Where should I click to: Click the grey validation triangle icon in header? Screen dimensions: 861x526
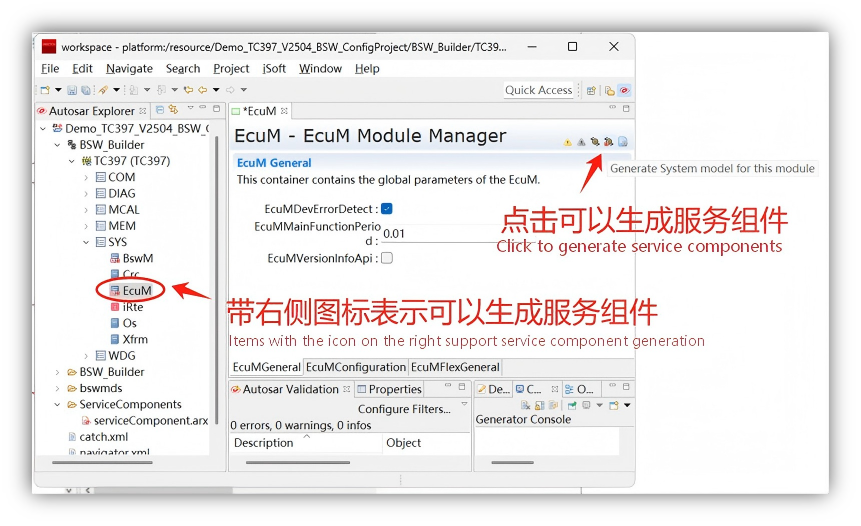pos(581,142)
